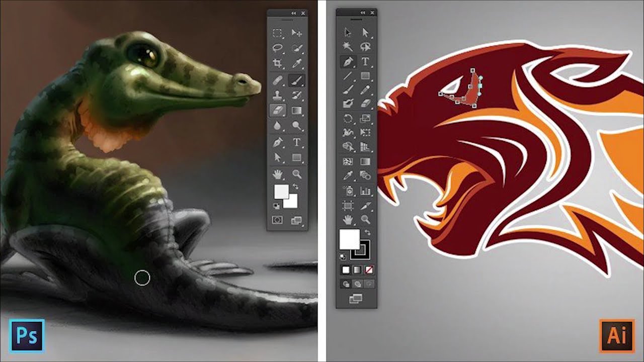Toggle Quick Mask mode in Photoshop
The width and height of the screenshot is (644, 362).
277,220
